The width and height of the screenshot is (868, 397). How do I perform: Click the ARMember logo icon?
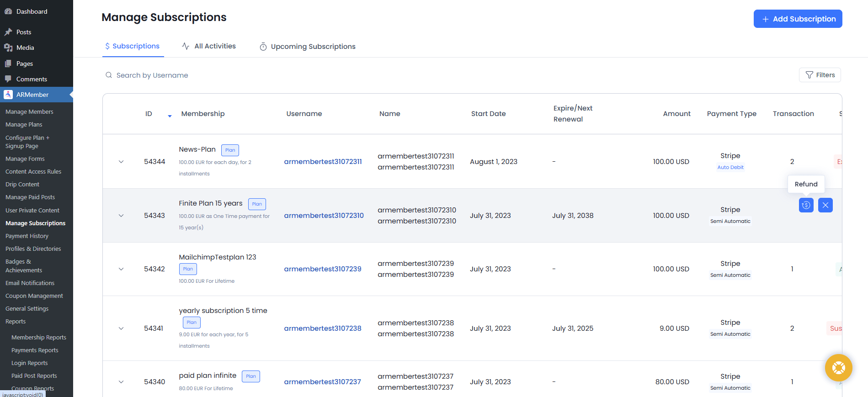click(x=8, y=95)
